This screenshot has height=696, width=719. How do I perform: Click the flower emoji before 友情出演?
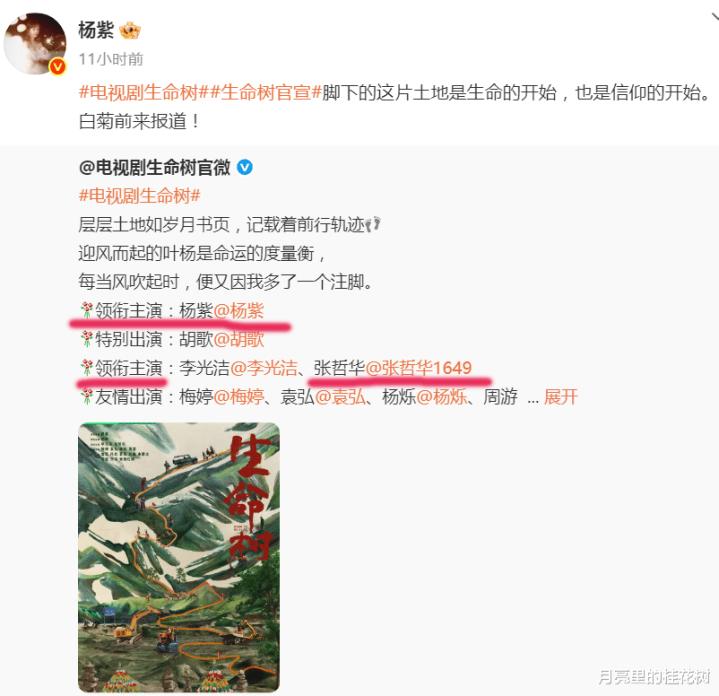(x=86, y=396)
